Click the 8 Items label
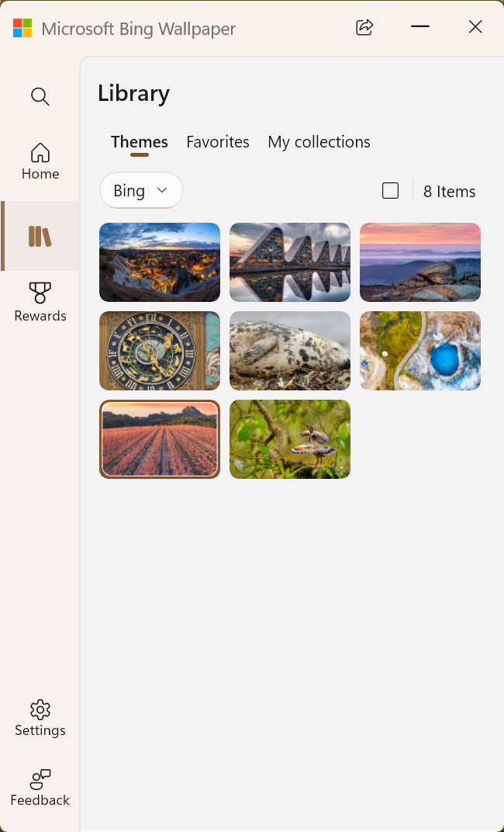 449,191
